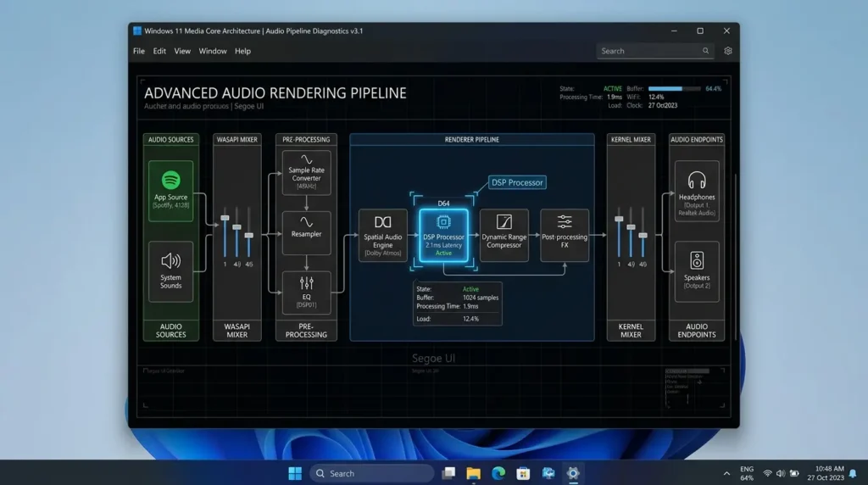Click the WASAPI MIXER column header
This screenshot has width=868, height=485.
pos(237,140)
